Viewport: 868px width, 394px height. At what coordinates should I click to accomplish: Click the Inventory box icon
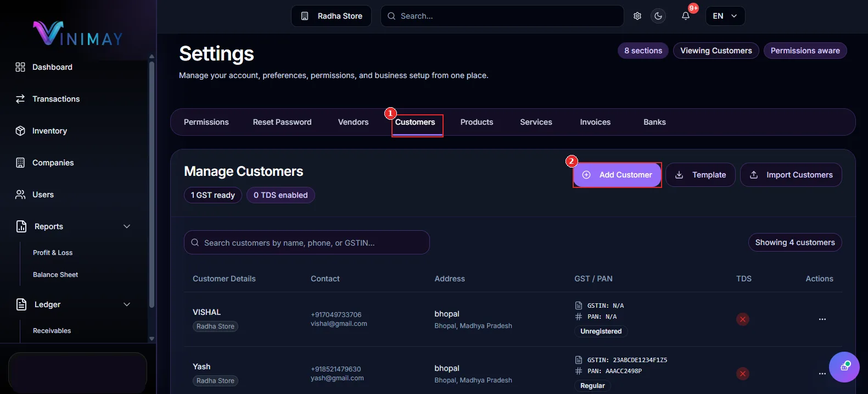coord(20,131)
